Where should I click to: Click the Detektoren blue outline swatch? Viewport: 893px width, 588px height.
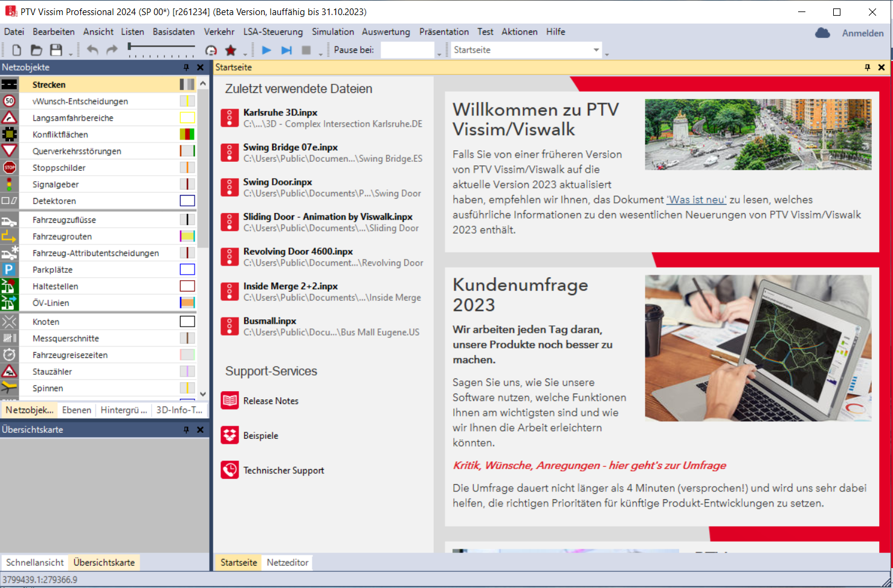187,200
